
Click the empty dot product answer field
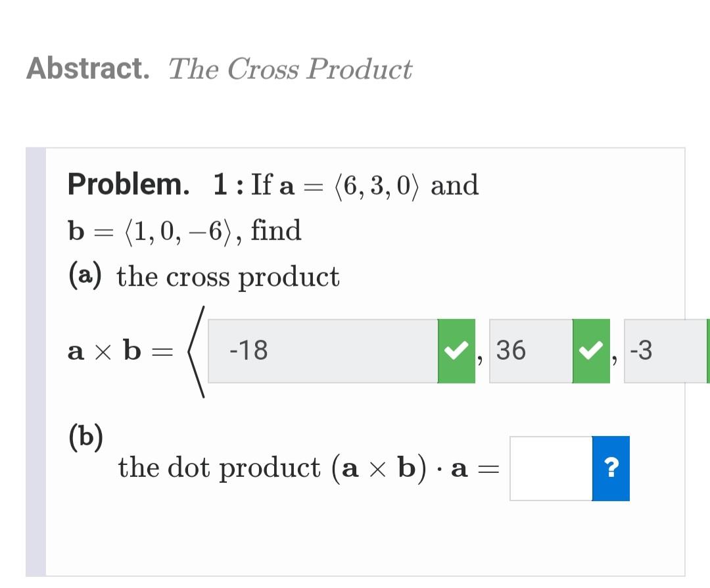[549, 469]
